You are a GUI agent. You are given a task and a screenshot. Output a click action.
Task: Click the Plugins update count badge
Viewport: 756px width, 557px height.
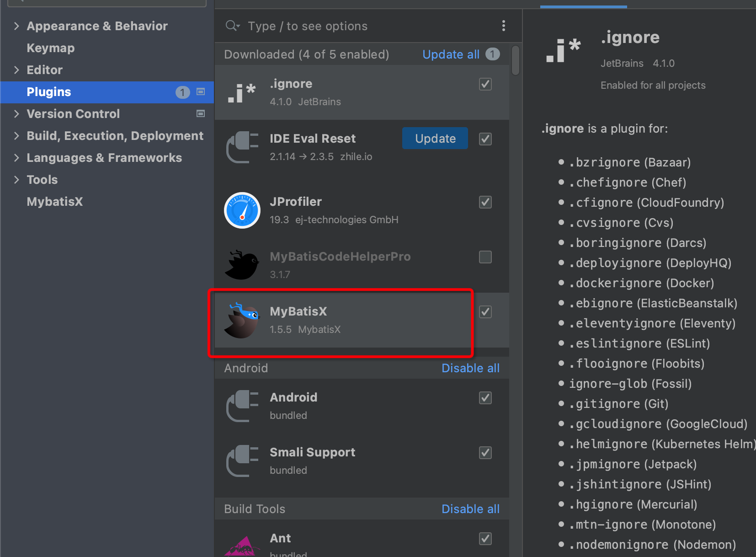[x=182, y=92]
